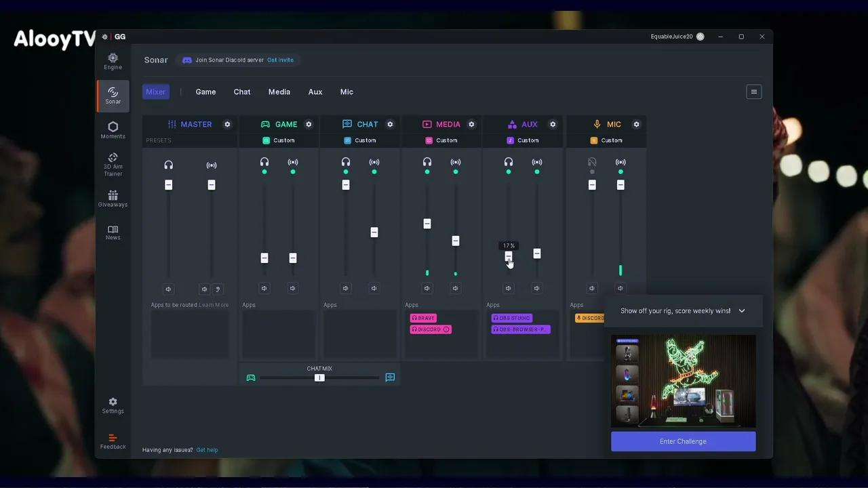Collapse the Show off your rig banner
The image size is (868, 488).
(742, 311)
